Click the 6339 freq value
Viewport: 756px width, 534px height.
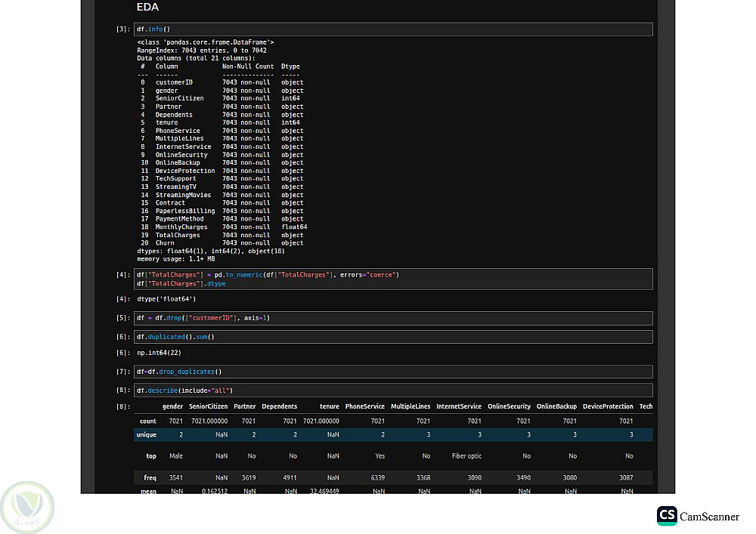click(x=378, y=477)
